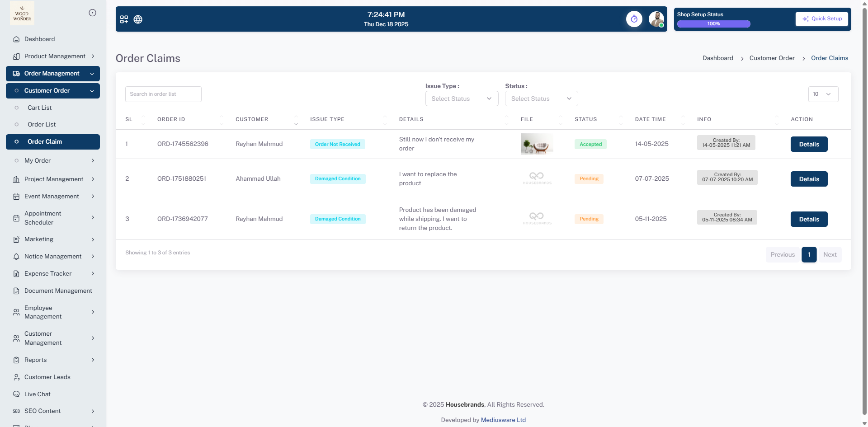Go to Dashboard in the sidebar
The image size is (868, 427).
point(39,39)
